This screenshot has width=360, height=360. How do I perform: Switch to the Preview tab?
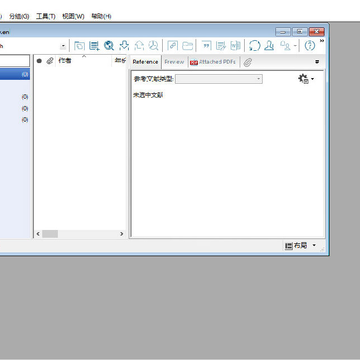(x=174, y=62)
